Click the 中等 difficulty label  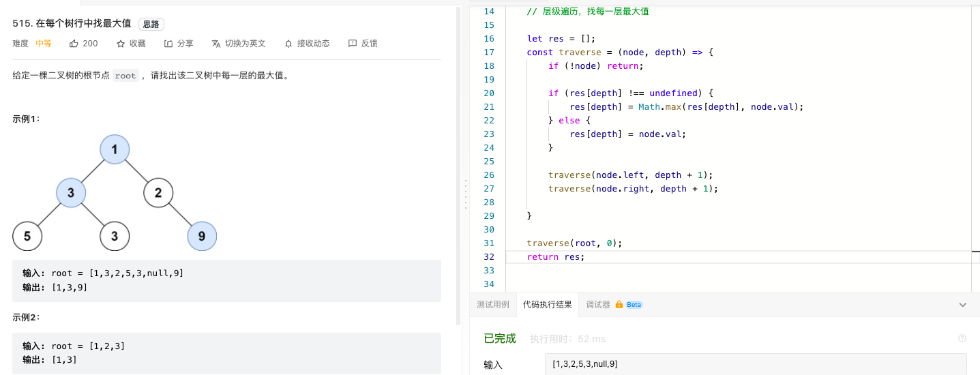point(44,44)
